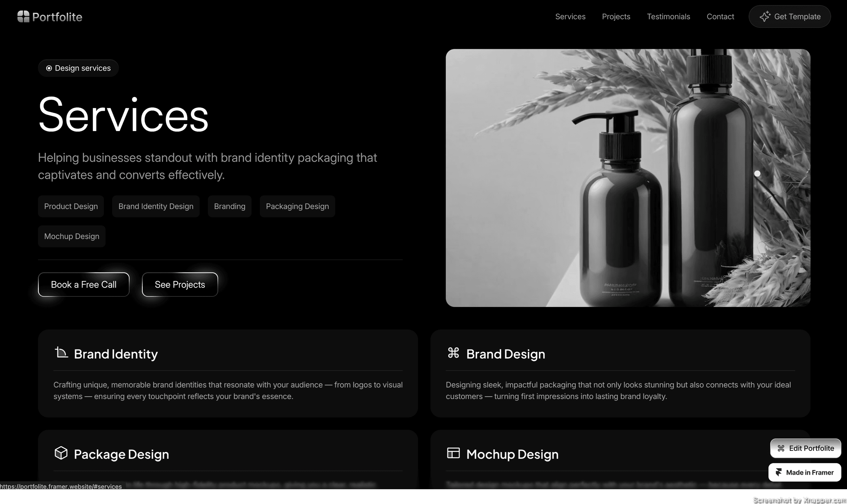The width and height of the screenshot is (847, 504).
Task: Open the Services nav item
Action: [x=570, y=17]
